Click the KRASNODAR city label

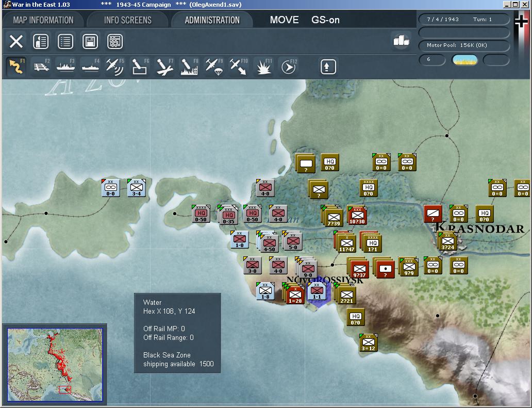coord(479,227)
